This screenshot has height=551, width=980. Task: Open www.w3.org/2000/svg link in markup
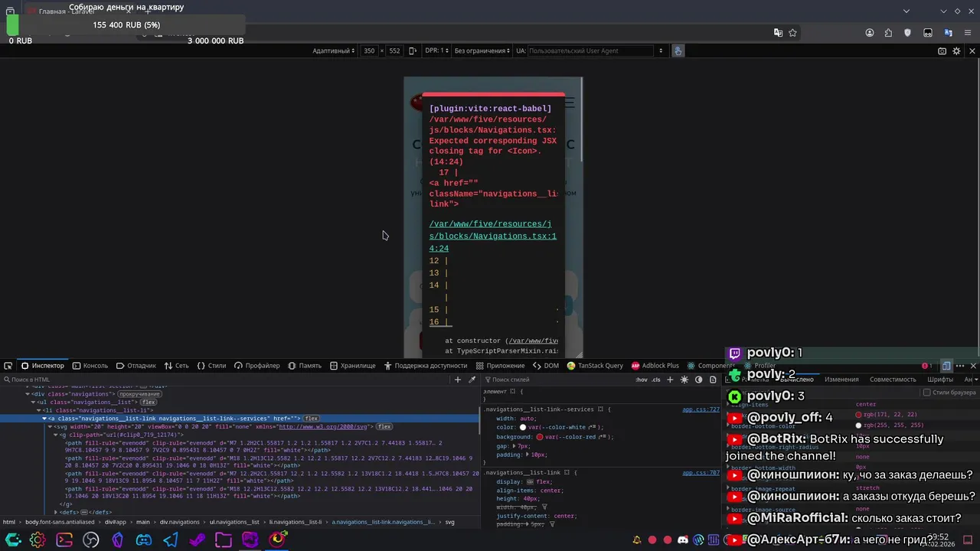click(324, 426)
